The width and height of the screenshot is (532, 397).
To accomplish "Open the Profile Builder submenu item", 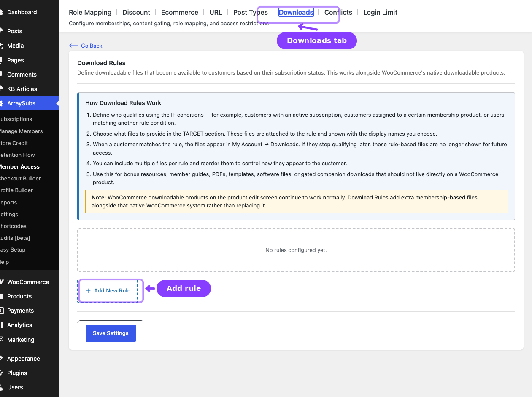I will coord(16,190).
